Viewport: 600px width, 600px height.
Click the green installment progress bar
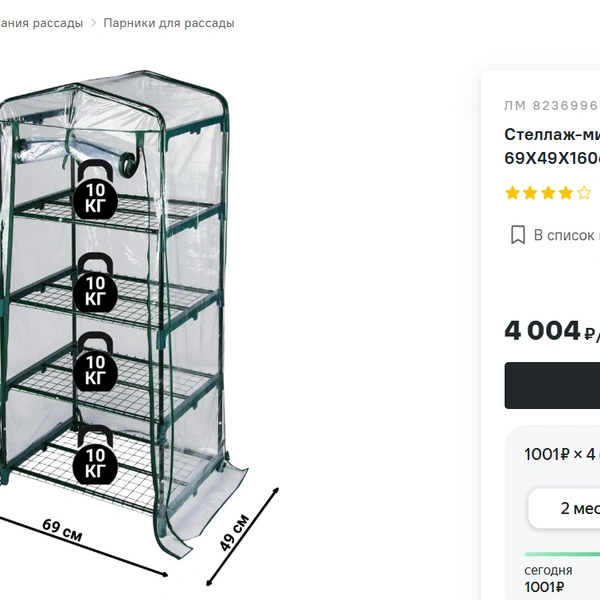coord(562,554)
